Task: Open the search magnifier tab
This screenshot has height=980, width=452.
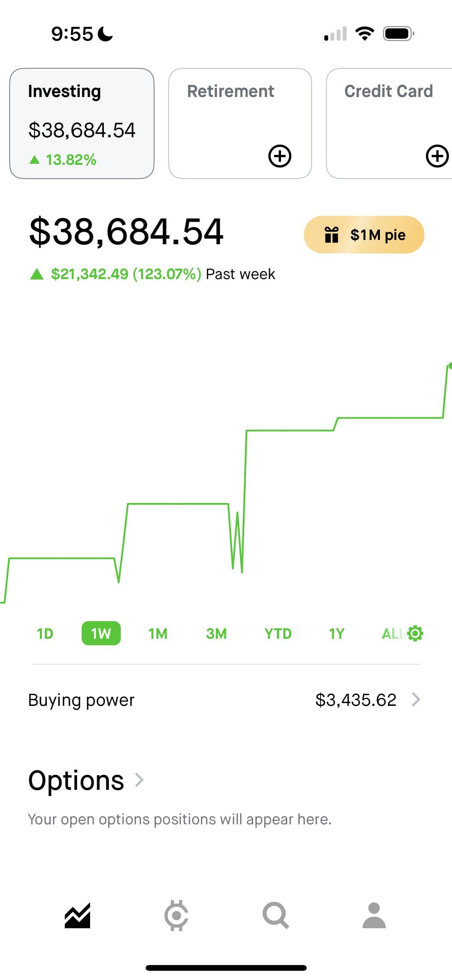Action: pyautogui.click(x=275, y=916)
